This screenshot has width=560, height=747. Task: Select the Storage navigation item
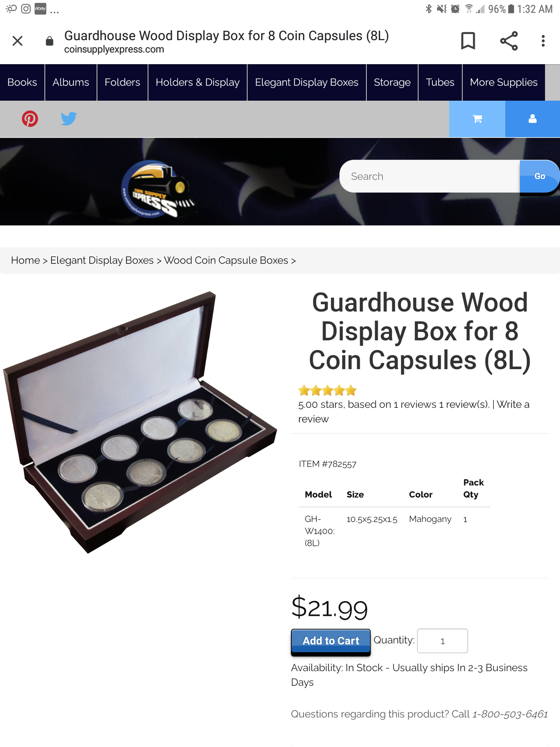(392, 82)
